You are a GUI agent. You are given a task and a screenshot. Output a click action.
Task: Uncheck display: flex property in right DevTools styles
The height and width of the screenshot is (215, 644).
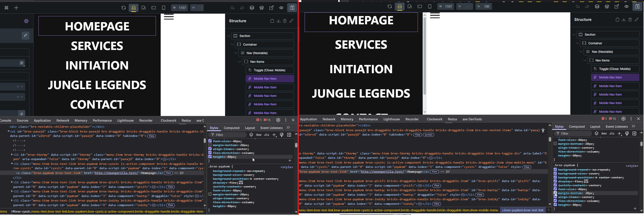click(x=555, y=181)
